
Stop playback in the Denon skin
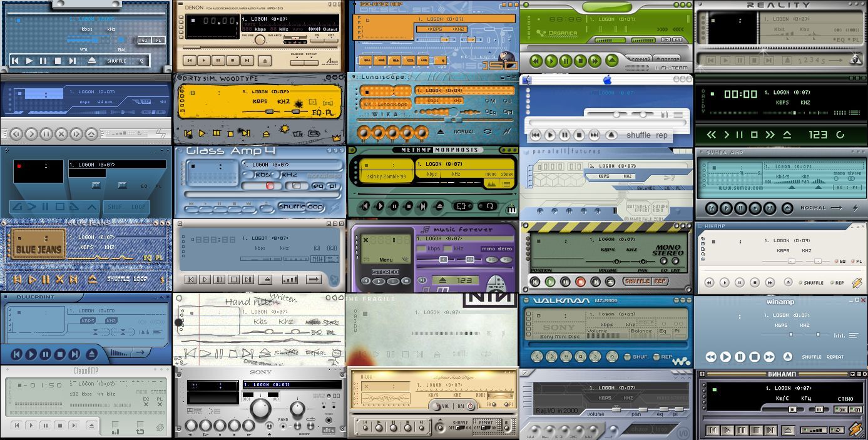point(233,61)
